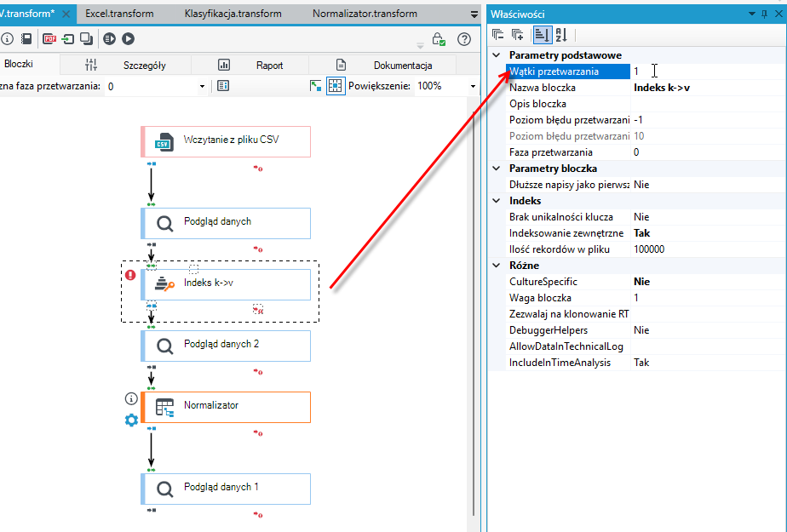Click the red error icon beside Indeks k->v
The image size is (787, 532).
(x=130, y=275)
